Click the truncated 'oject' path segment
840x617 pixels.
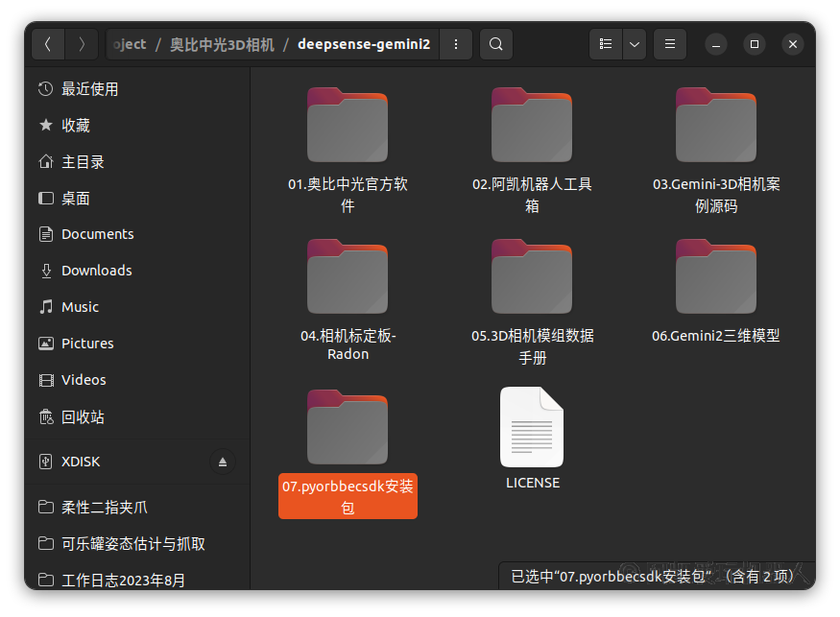pos(129,44)
